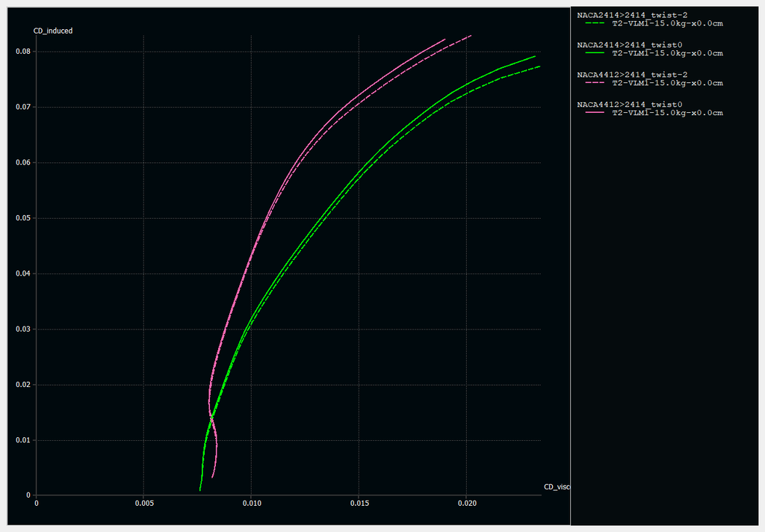The width and height of the screenshot is (765, 532).
Task: Click the upper end of the solid green curve
Action: point(535,56)
